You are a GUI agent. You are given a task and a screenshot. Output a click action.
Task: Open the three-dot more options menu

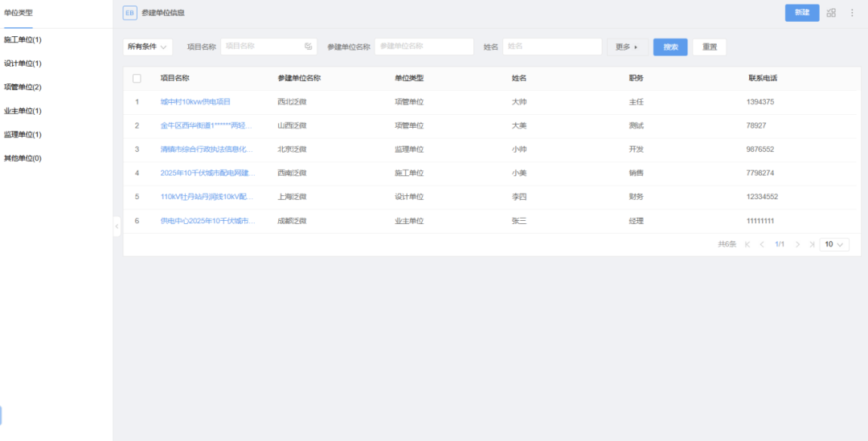[852, 13]
